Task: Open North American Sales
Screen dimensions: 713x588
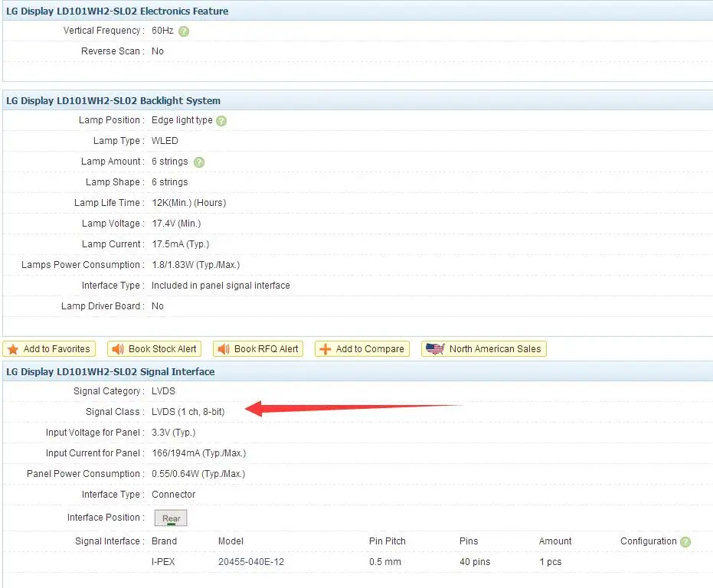Action: tap(484, 349)
